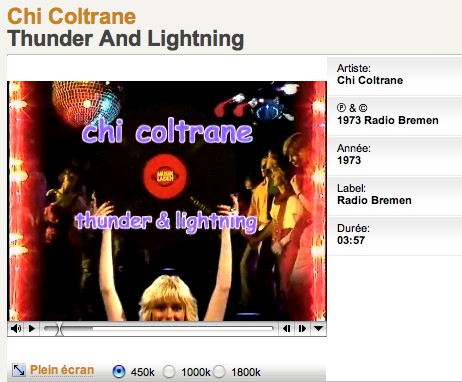Click the Durée 03:57 info row
462x382 pixels.
pyautogui.click(x=395, y=236)
